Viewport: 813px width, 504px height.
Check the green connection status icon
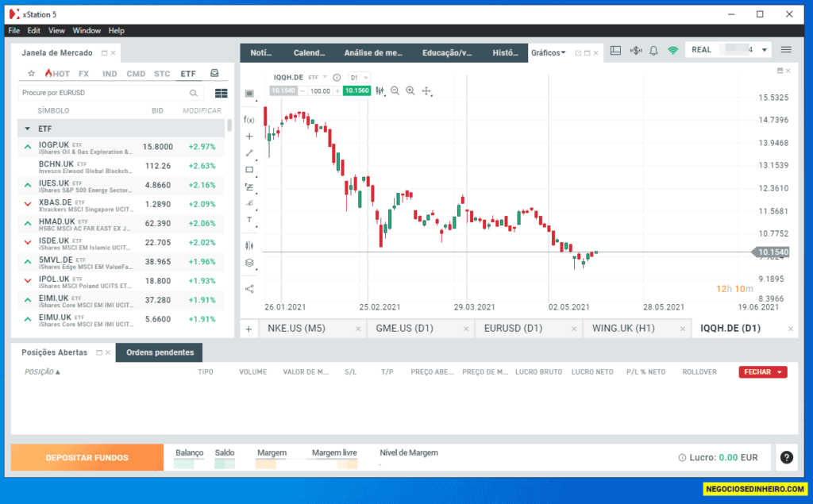[x=673, y=50]
